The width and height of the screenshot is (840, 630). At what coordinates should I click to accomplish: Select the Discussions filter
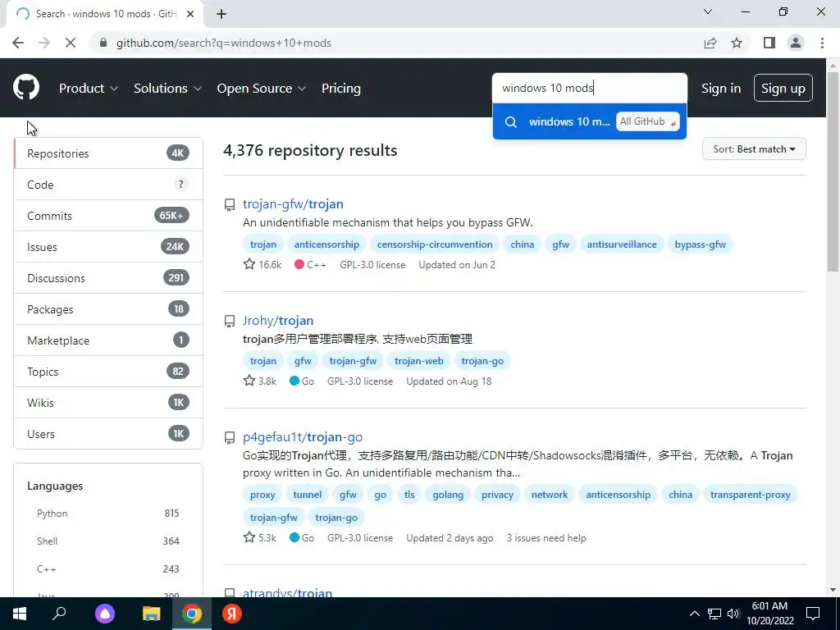(108, 277)
